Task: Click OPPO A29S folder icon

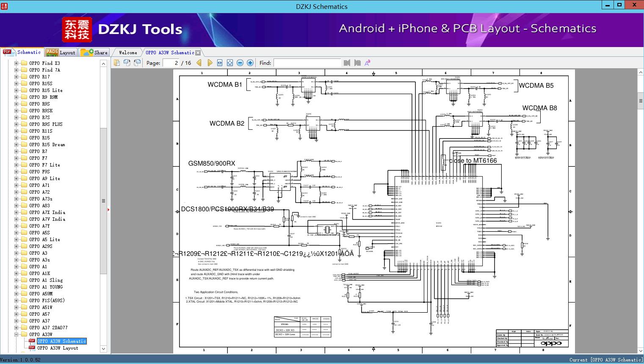Action: point(24,246)
